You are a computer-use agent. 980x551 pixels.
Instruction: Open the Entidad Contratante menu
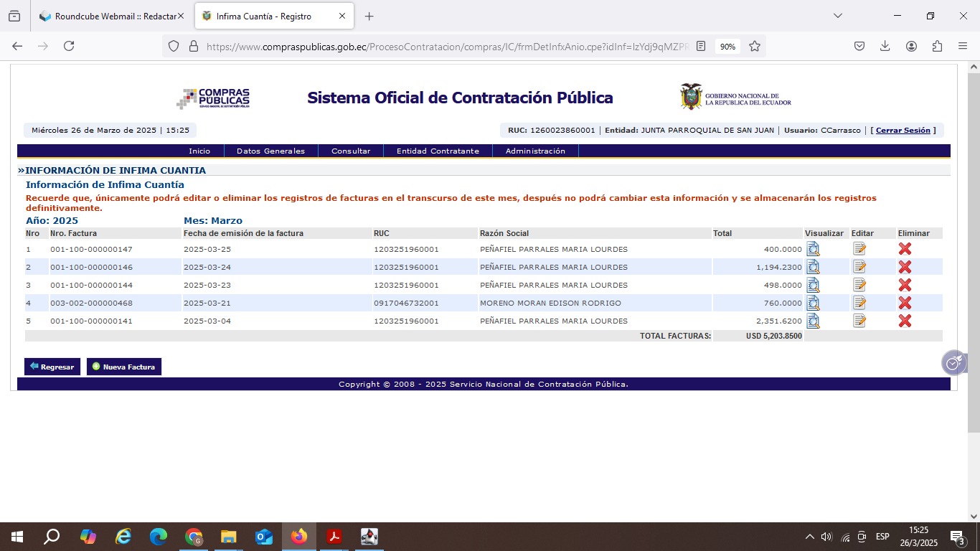pos(438,151)
